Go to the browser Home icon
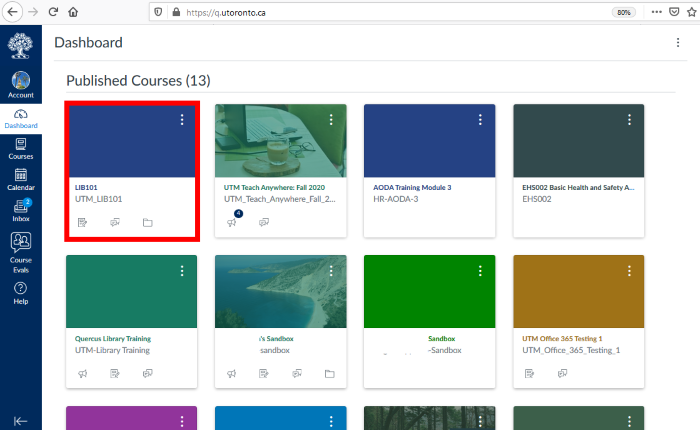This screenshot has width=700, height=430. [73, 12]
